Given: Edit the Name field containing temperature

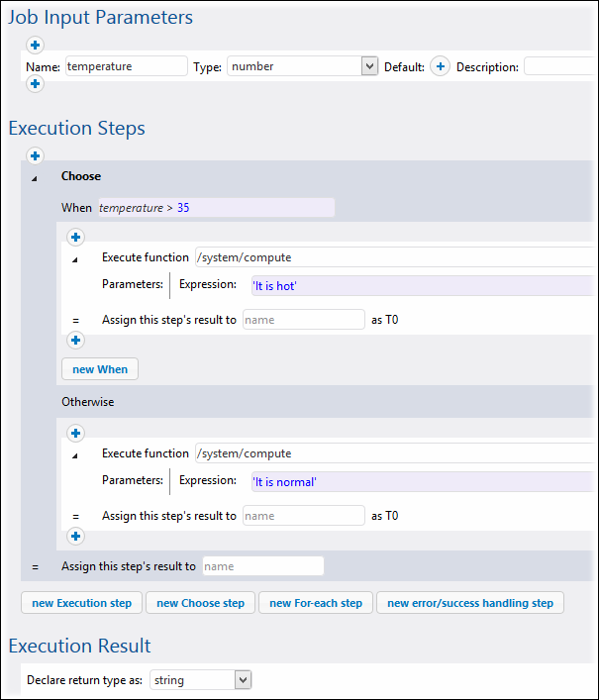Looking at the screenshot, I should (x=127, y=66).
